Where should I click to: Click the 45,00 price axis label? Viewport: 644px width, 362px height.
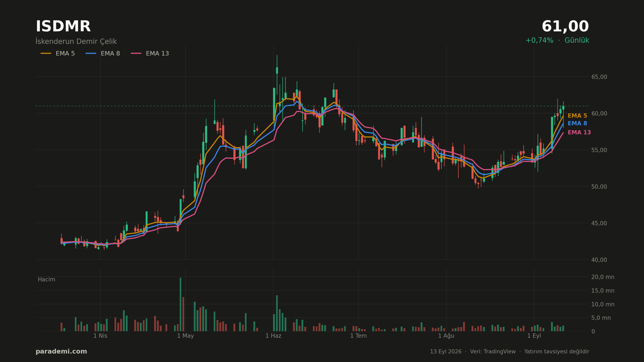click(599, 223)
